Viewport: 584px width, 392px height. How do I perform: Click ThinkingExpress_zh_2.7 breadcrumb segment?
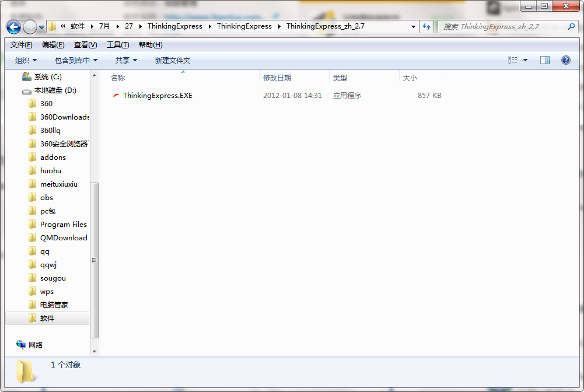coord(325,26)
